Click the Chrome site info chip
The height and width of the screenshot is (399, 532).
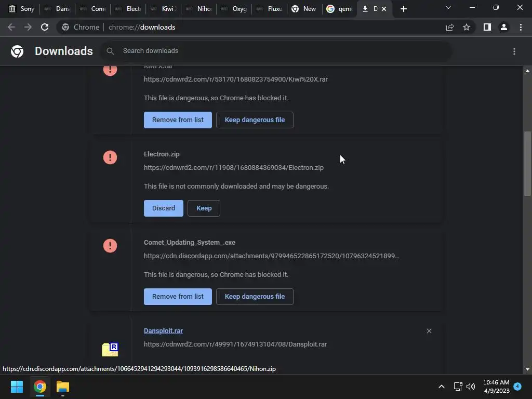(81, 27)
